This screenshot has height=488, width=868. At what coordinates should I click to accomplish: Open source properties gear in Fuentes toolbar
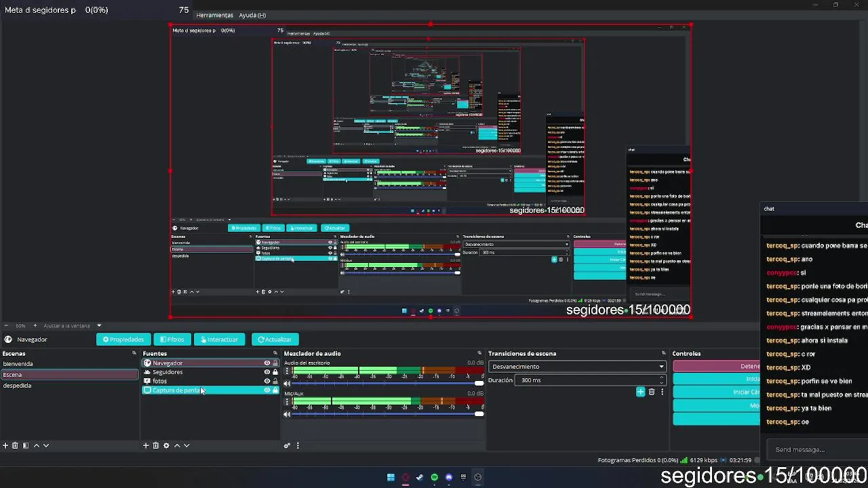[x=166, y=445]
